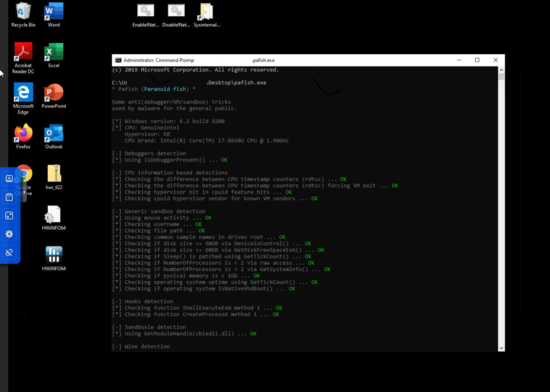The height and width of the screenshot is (392, 550).
Task: Click the scrollbar down arrow in Command Prompt
Action: (x=502, y=348)
